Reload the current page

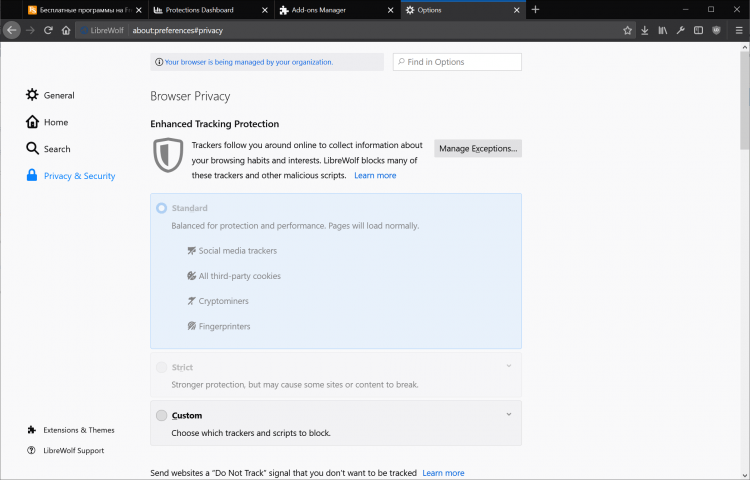(x=48, y=30)
